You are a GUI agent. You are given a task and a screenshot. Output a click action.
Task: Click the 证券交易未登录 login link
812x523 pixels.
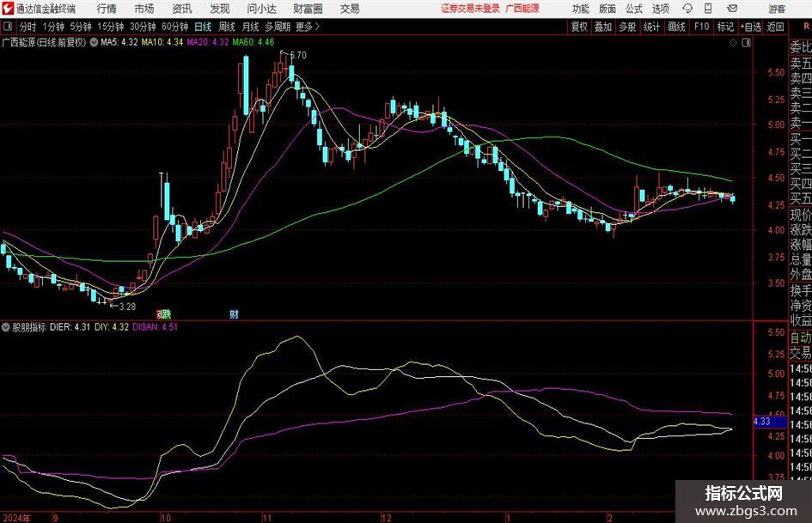click(470, 9)
